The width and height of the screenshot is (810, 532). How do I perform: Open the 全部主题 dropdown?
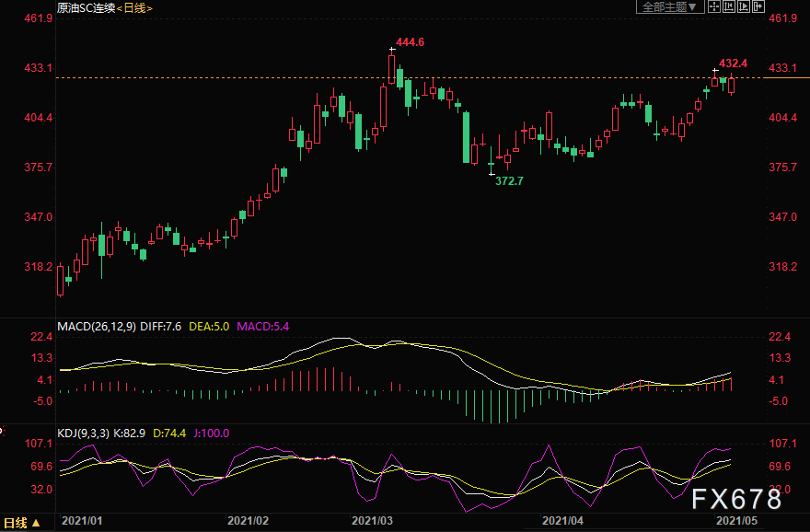670,6
